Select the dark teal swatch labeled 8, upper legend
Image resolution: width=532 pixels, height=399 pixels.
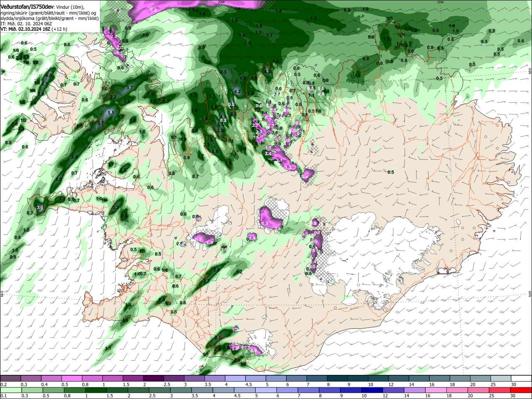tap(337, 379)
